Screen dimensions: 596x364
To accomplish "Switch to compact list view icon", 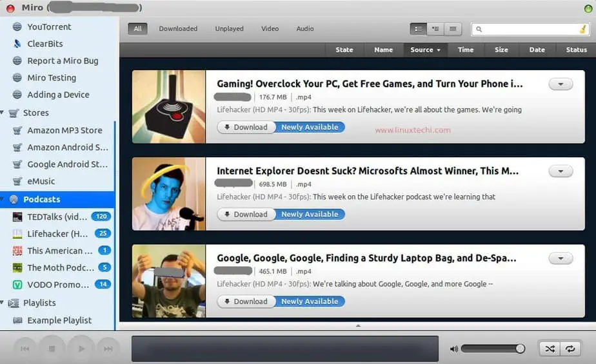I will 453,29.
